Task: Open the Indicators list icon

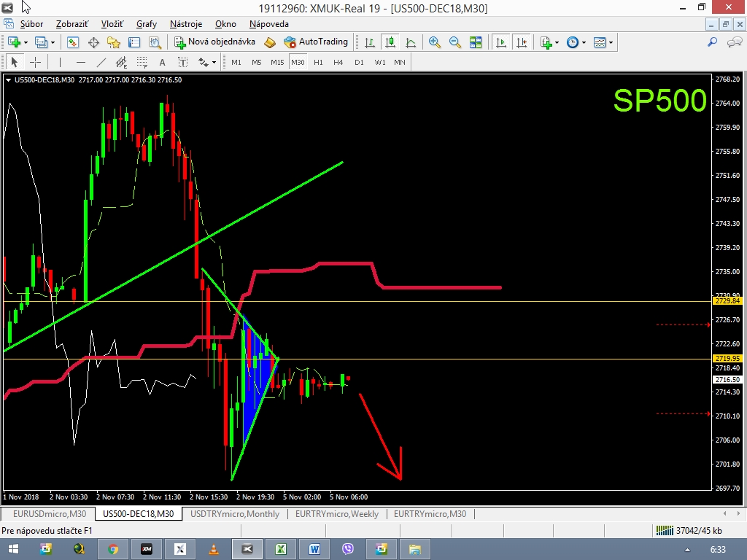Action: [x=546, y=42]
